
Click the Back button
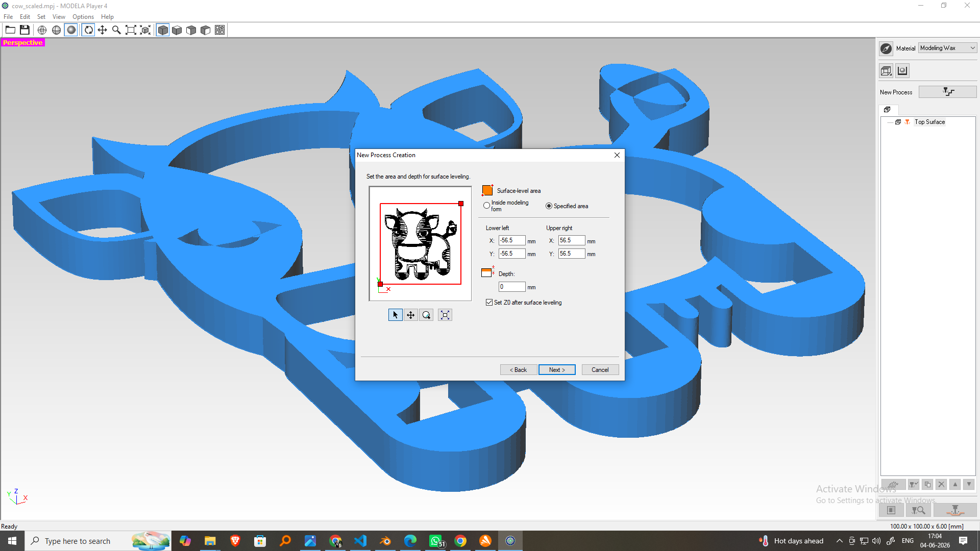pyautogui.click(x=518, y=370)
